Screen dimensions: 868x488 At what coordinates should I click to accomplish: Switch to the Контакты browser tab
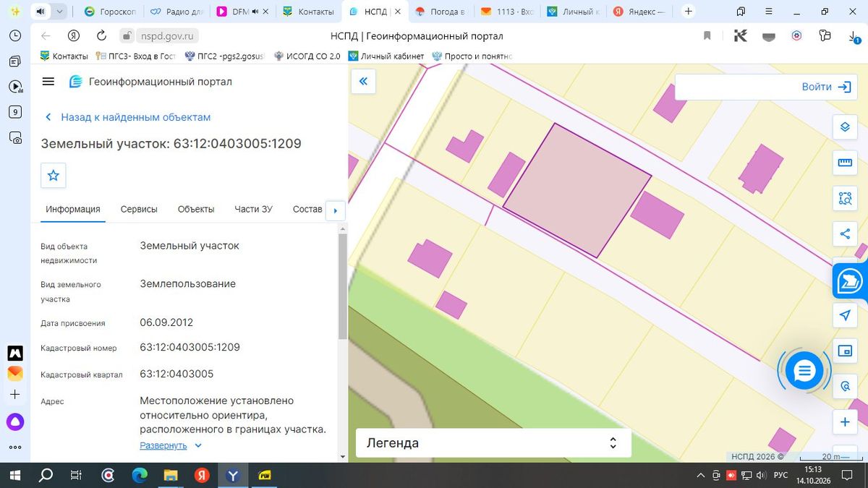pos(310,12)
